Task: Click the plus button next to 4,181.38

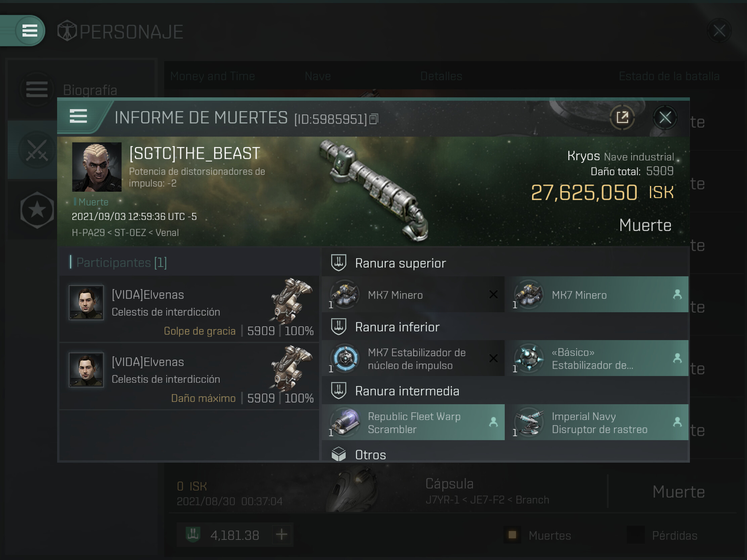Action: tap(282, 534)
